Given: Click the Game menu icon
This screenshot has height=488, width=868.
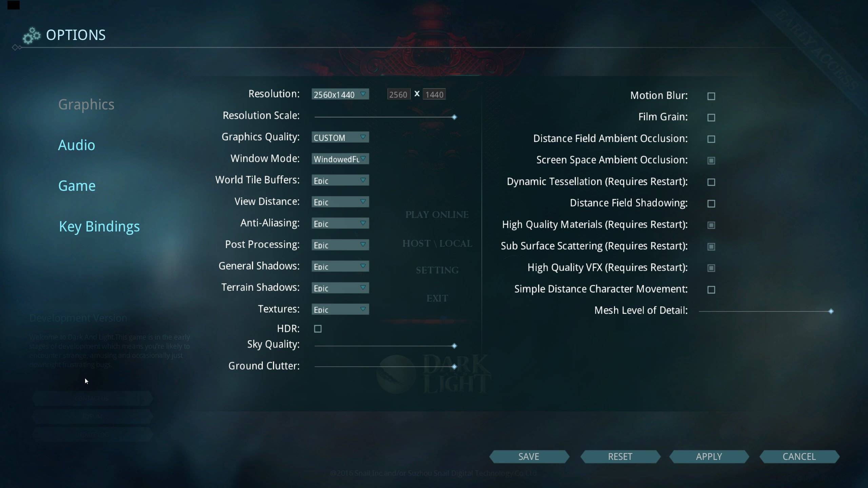Looking at the screenshot, I should pos(76,185).
